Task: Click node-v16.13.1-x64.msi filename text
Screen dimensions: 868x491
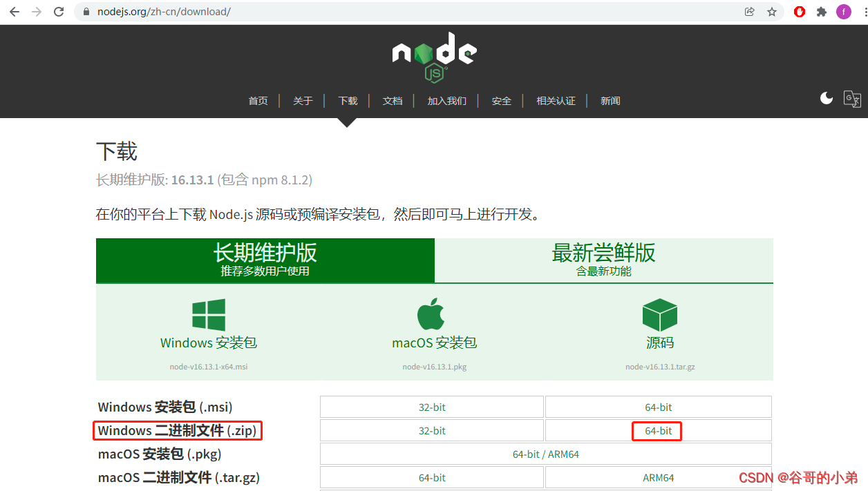Action: (x=209, y=367)
